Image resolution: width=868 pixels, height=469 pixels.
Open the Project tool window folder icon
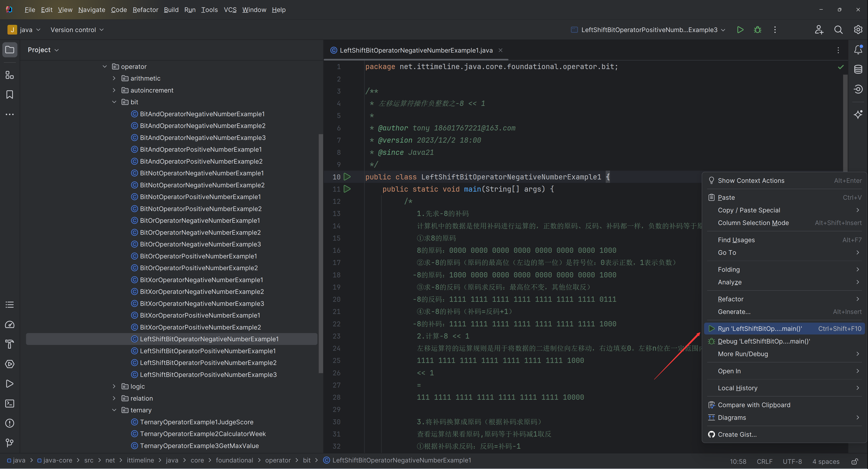(x=10, y=50)
